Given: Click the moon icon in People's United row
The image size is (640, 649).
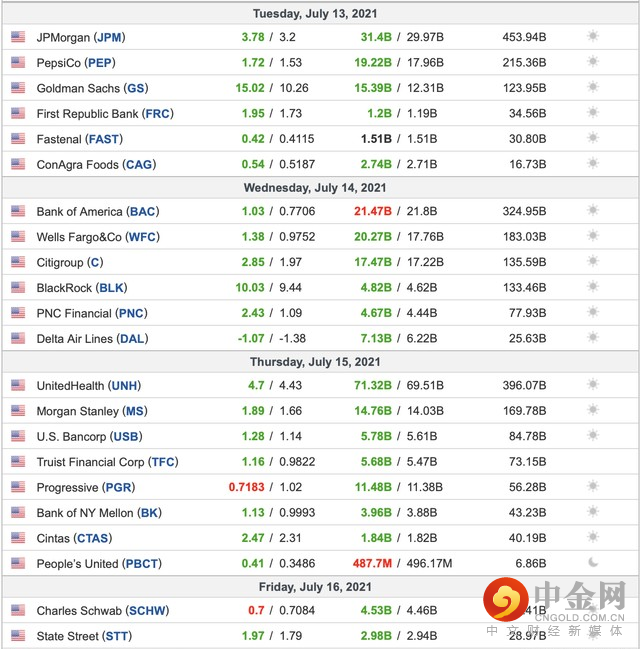Looking at the screenshot, I should (x=593, y=563).
